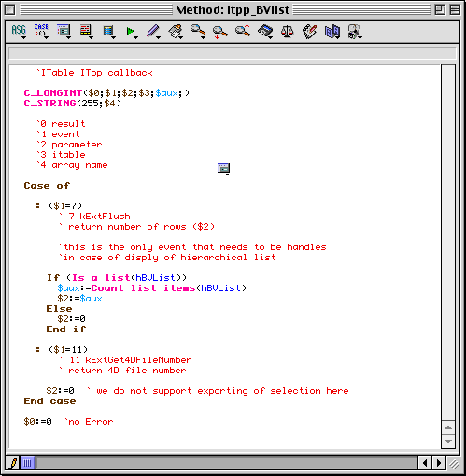
Task: Click the CASE structure insert icon
Action: click(41, 31)
